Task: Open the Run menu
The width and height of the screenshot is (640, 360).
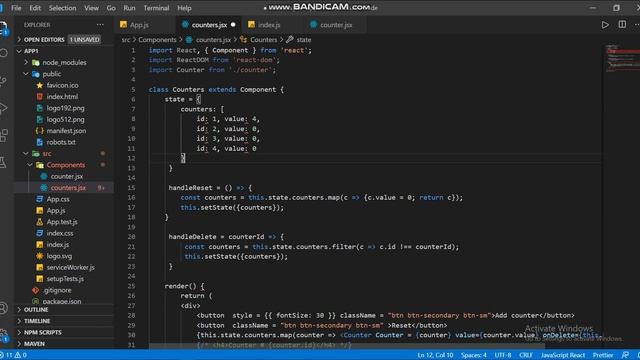Action: click(129, 8)
